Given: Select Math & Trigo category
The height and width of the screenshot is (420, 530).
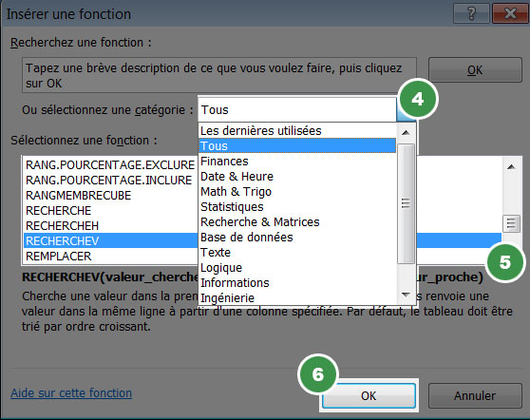Looking at the screenshot, I should pos(297,192).
